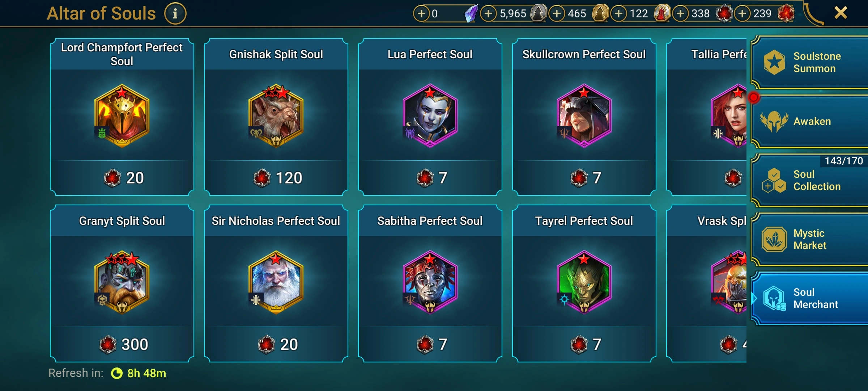Buy the Lua Perfect Soul for 7

click(x=430, y=178)
